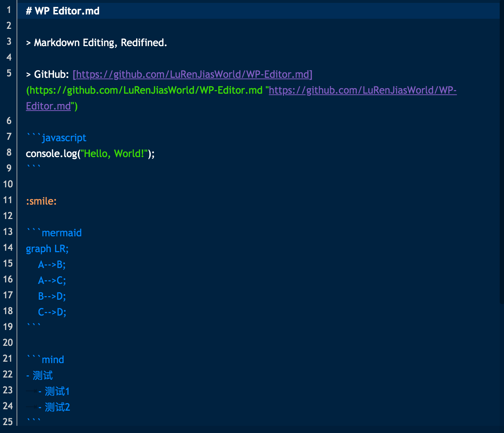Viewport: 504px width, 433px height.
Task: Click line number 10 in the gutter
Action: [8, 184]
